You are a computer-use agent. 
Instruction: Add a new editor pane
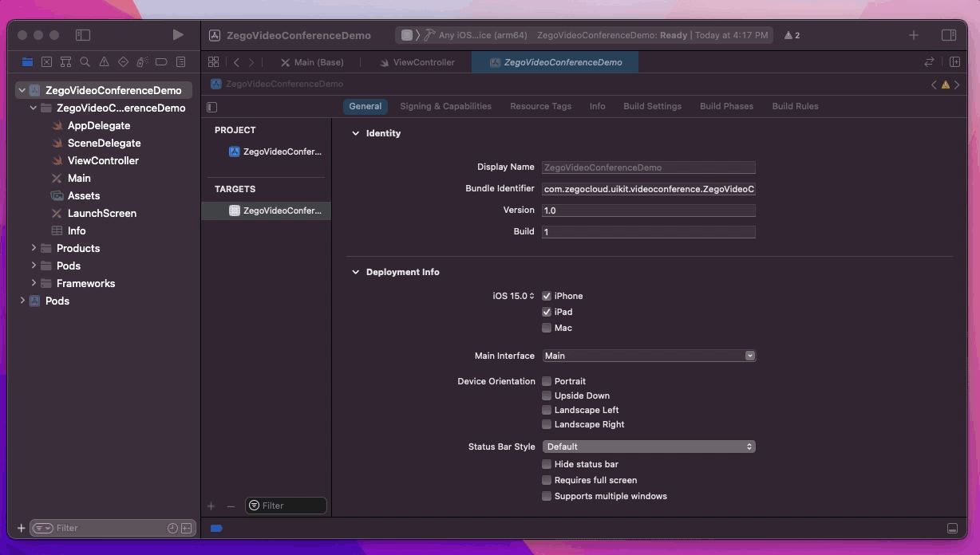point(954,62)
